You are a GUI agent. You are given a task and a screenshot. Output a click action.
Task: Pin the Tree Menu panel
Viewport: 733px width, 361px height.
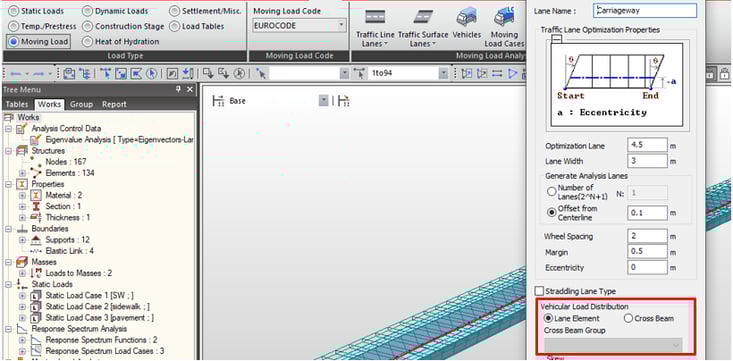tap(178, 89)
